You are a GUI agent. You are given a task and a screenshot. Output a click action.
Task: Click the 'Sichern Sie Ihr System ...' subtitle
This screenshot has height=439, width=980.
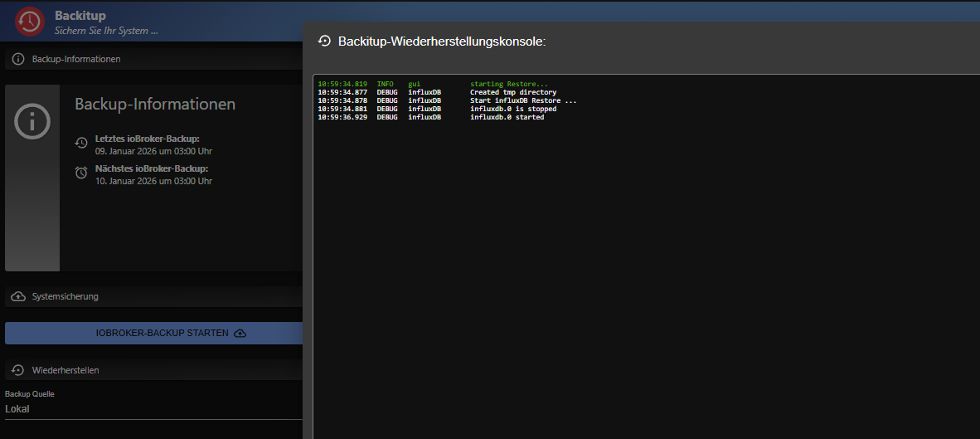point(105,30)
